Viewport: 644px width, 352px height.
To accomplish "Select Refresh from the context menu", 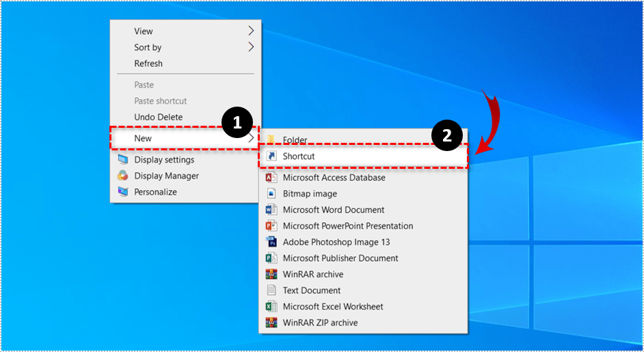I will pos(148,64).
